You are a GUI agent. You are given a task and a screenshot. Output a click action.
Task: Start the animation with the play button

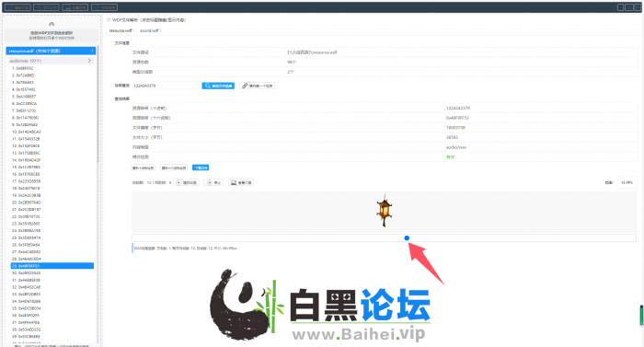pos(187,182)
